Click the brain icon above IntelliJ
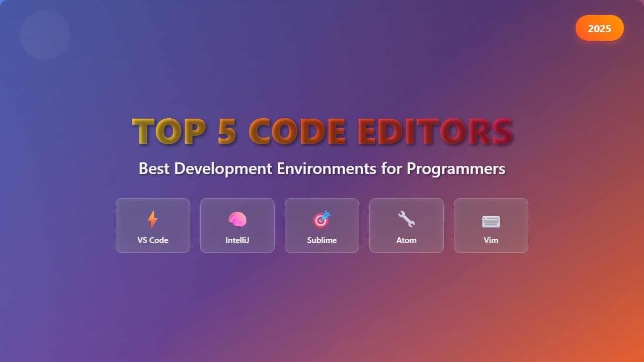Screen dimensions: 644x362 (x=237, y=219)
